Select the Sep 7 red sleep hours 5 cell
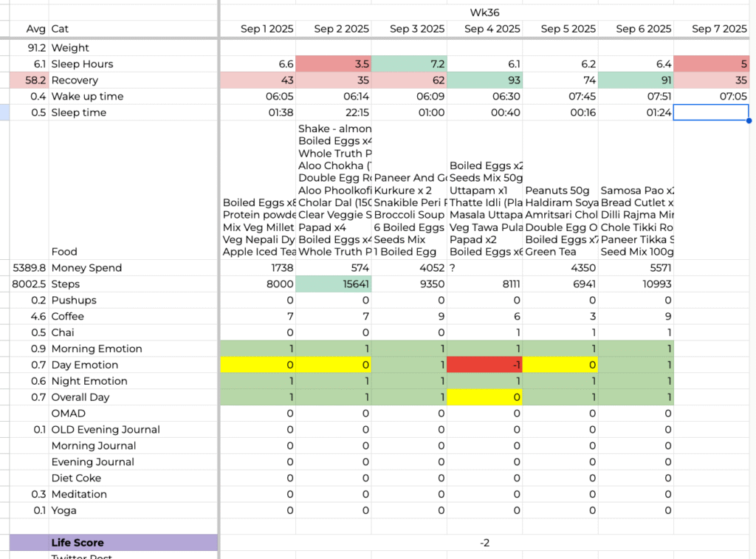 coord(711,64)
